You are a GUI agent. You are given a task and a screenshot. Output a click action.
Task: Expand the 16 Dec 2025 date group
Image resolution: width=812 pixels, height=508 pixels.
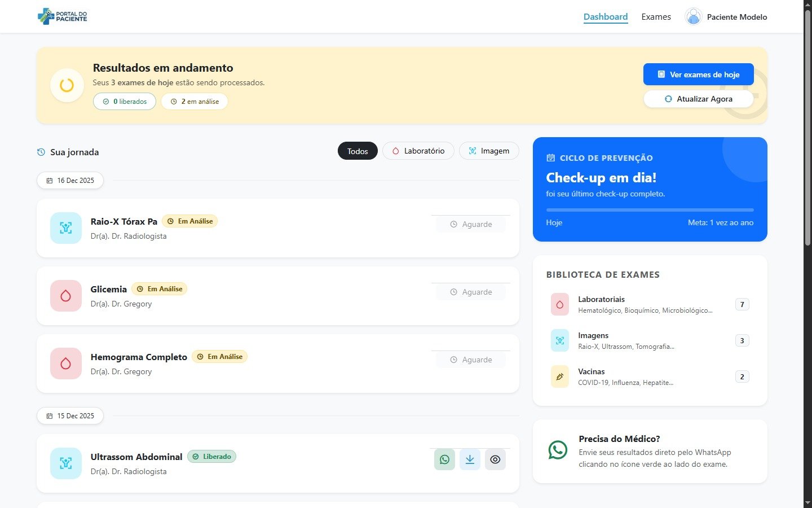[x=70, y=180]
